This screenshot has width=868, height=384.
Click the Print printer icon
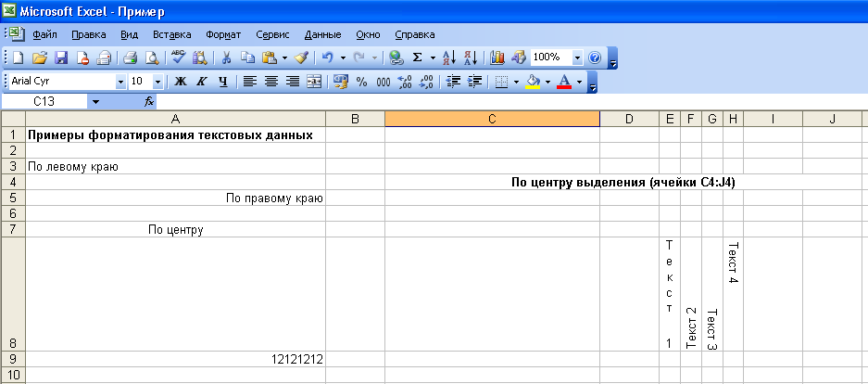coord(104,58)
